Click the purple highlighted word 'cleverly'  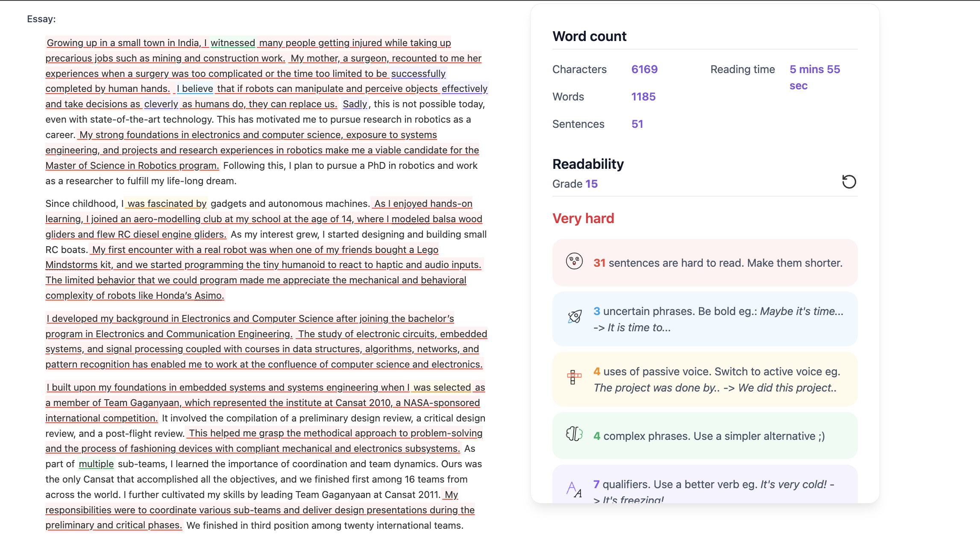pyautogui.click(x=161, y=104)
